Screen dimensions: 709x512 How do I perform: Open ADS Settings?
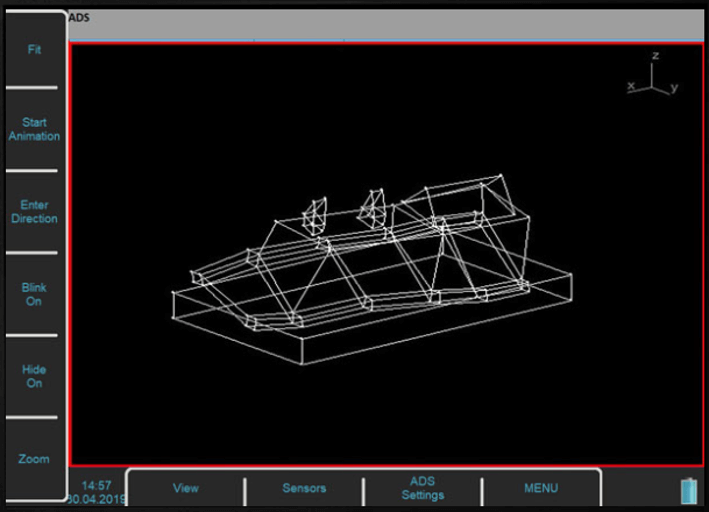pyautogui.click(x=423, y=488)
